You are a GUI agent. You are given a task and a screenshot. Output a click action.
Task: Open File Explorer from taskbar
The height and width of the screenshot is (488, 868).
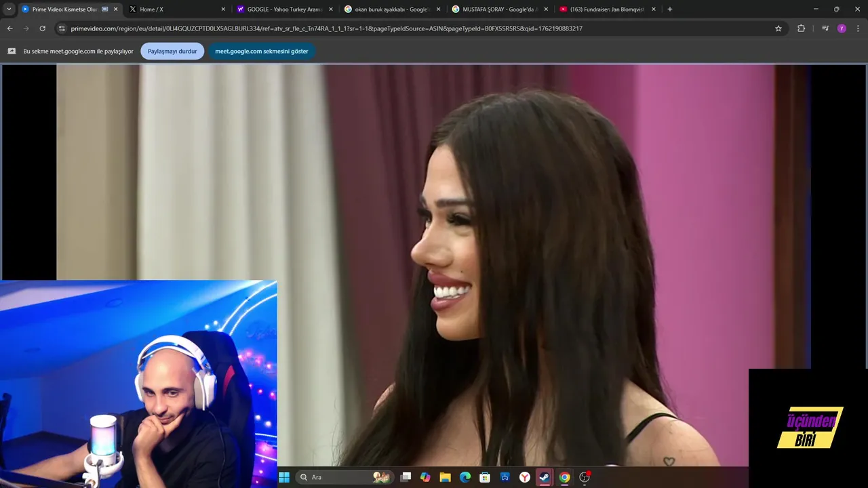click(445, 477)
